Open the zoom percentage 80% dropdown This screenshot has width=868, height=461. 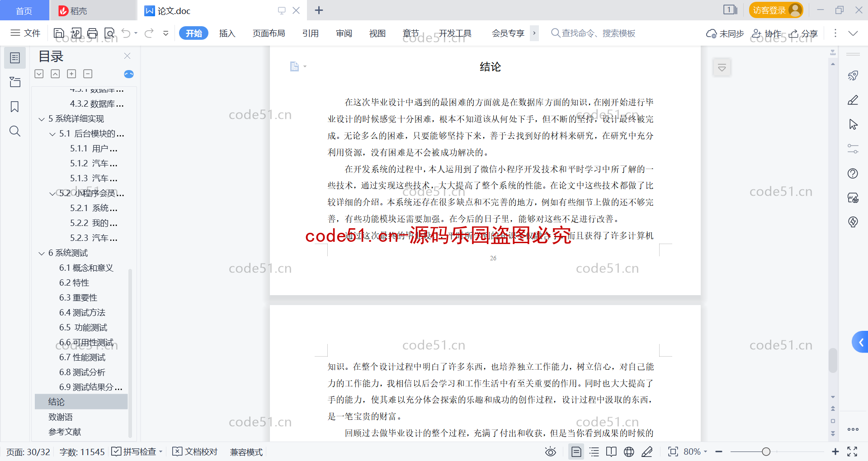(x=695, y=452)
